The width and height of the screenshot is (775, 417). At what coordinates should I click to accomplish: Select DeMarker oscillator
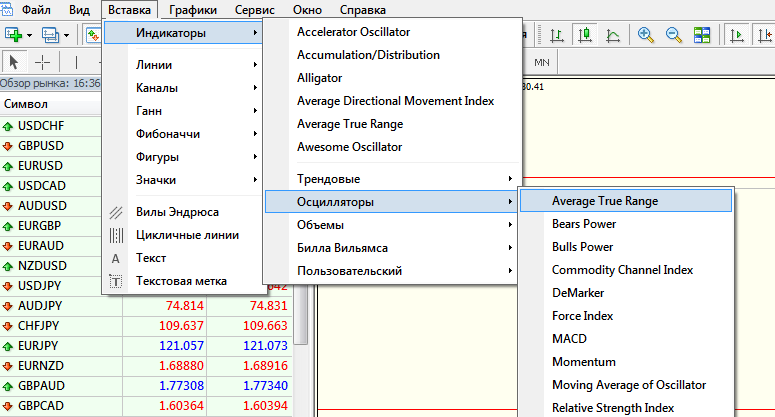(578, 293)
